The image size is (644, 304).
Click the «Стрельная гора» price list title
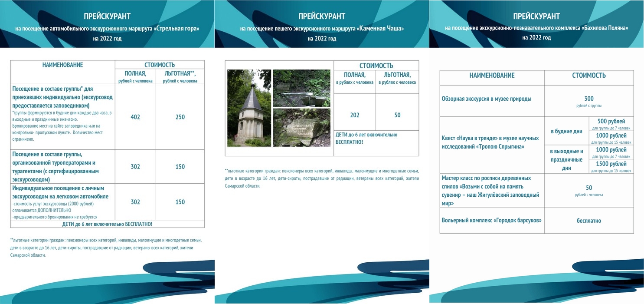107,29
